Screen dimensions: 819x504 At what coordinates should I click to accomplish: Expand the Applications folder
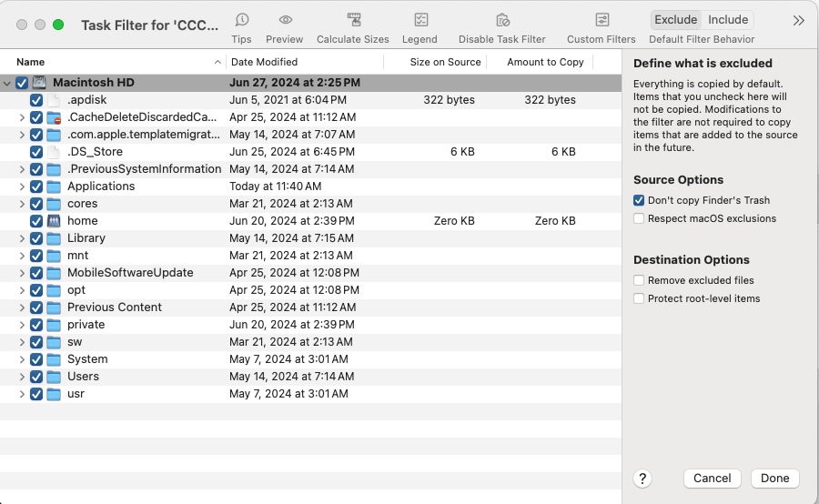[x=22, y=186]
